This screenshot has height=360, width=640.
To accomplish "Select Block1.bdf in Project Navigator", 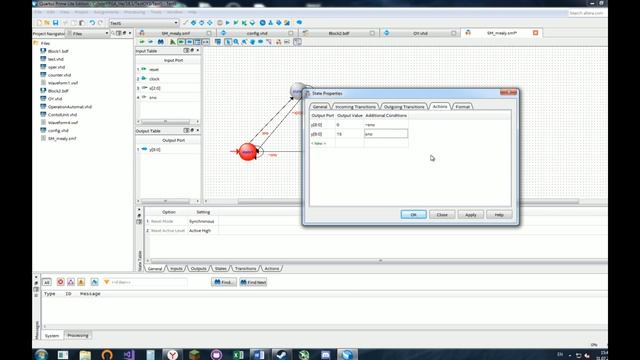I will [58, 51].
